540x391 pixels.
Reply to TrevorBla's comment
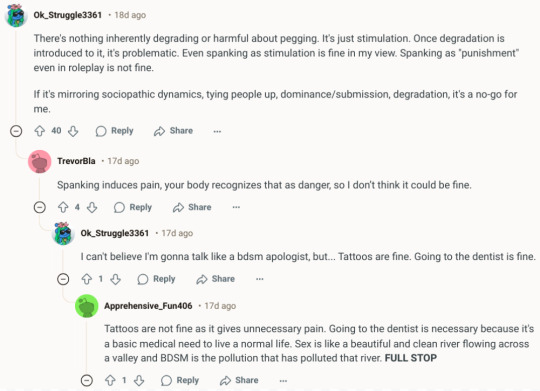pos(133,207)
